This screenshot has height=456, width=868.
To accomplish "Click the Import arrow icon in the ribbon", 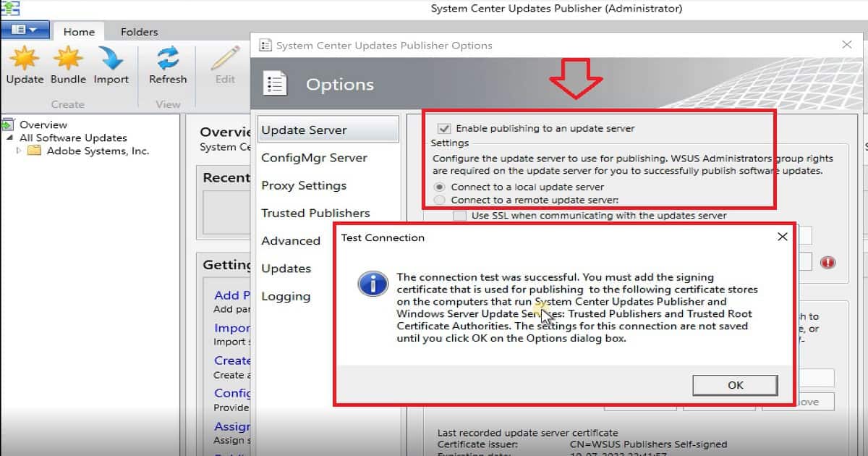I will tap(111, 58).
